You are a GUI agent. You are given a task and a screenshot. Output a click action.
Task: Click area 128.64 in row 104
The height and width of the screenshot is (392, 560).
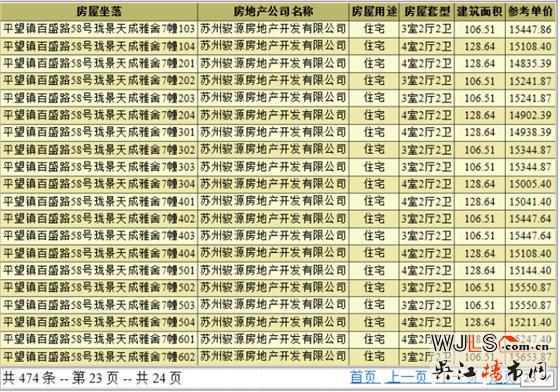(480, 46)
